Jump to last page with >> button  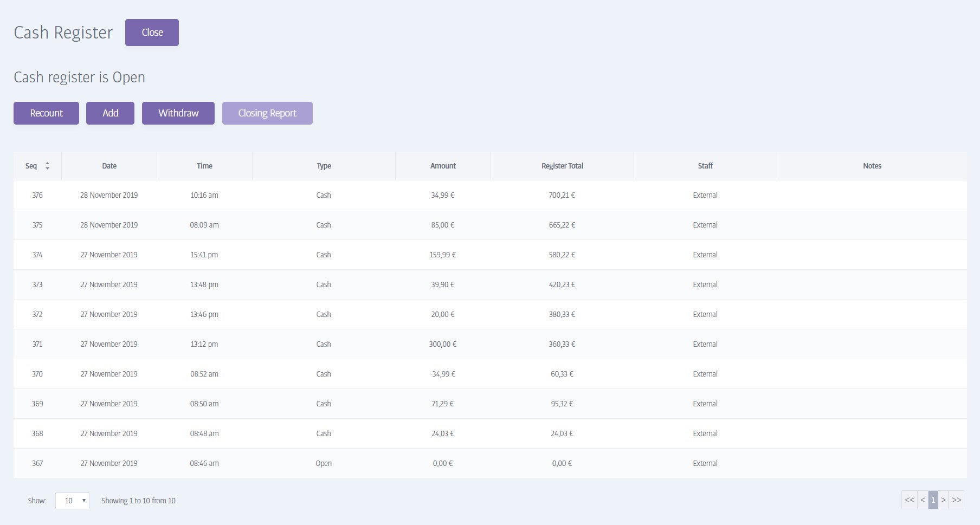coord(956,500)
